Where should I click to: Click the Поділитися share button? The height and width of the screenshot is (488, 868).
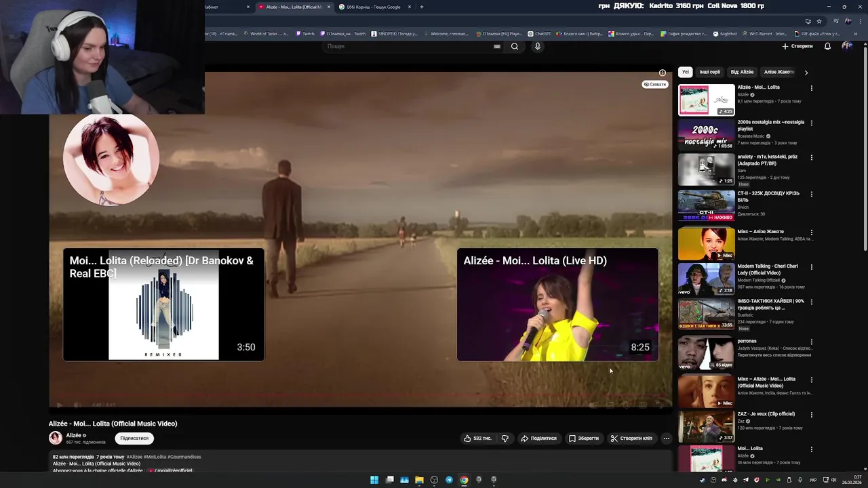point(538,439)
